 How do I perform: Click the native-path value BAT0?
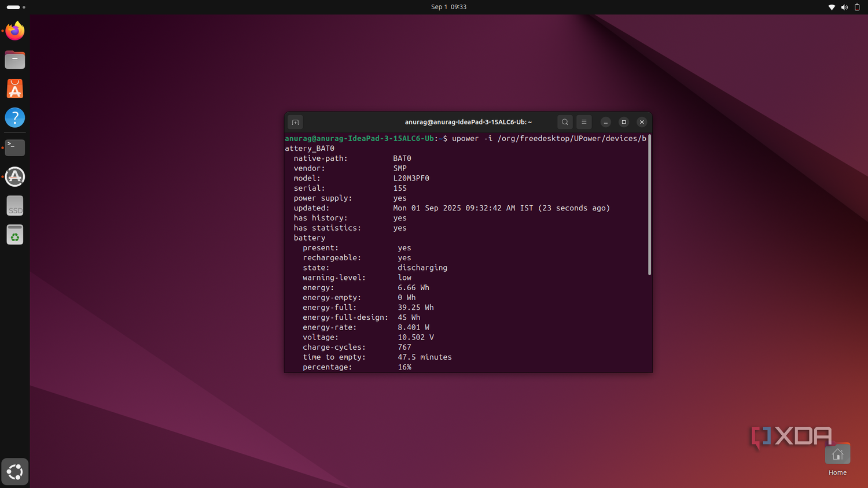tap(402, 158)
